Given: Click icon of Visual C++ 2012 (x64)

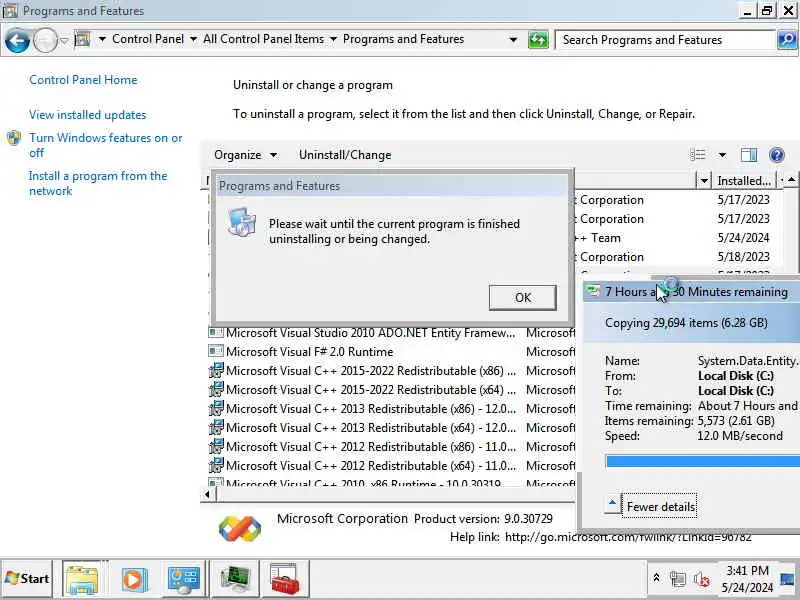Looking at the screenshot, I should pos(216,465).
